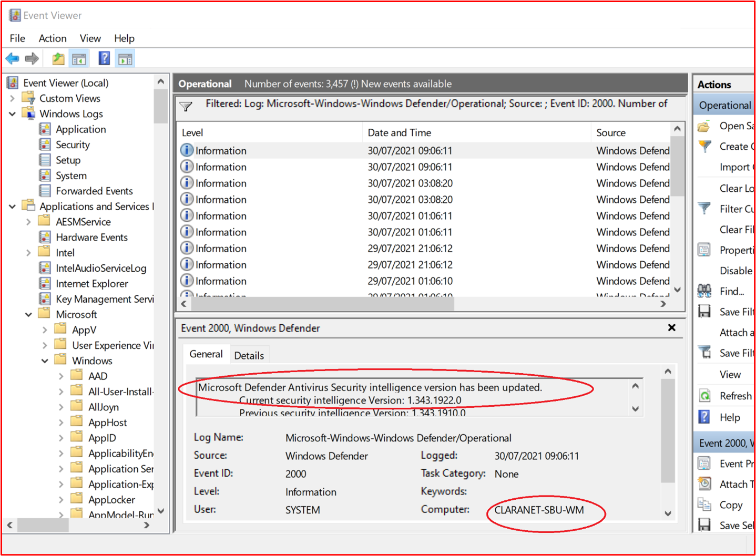Click Disable Log action

pos(737,271)
